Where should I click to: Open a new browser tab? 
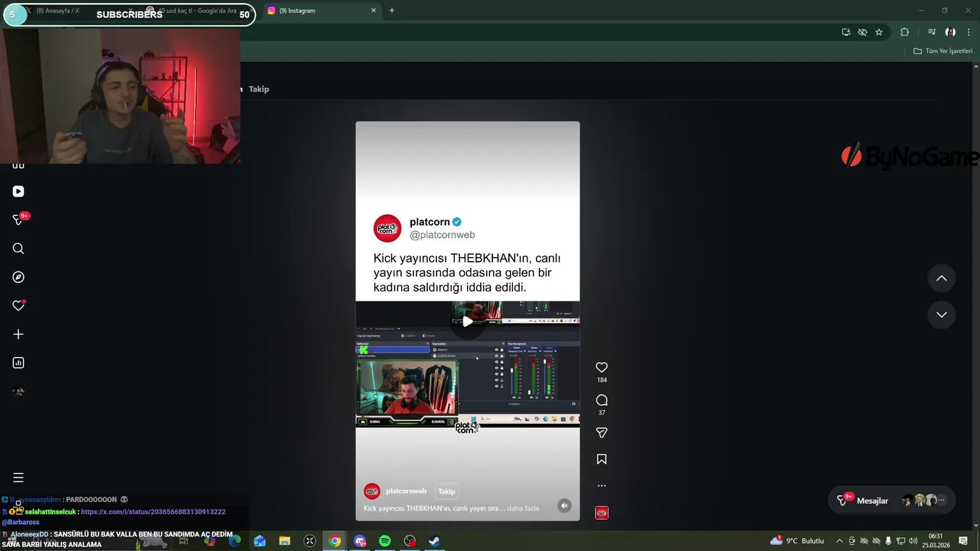point(391,11)
